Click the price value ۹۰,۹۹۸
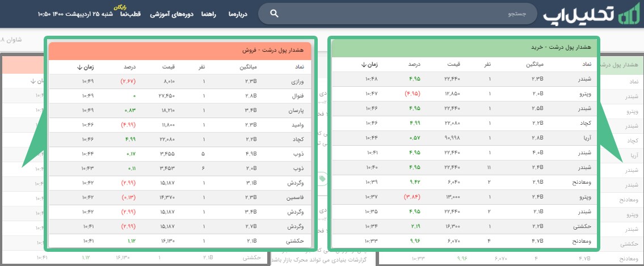The width and height of the screenshot is (644, 266). [x=452, y=138]
